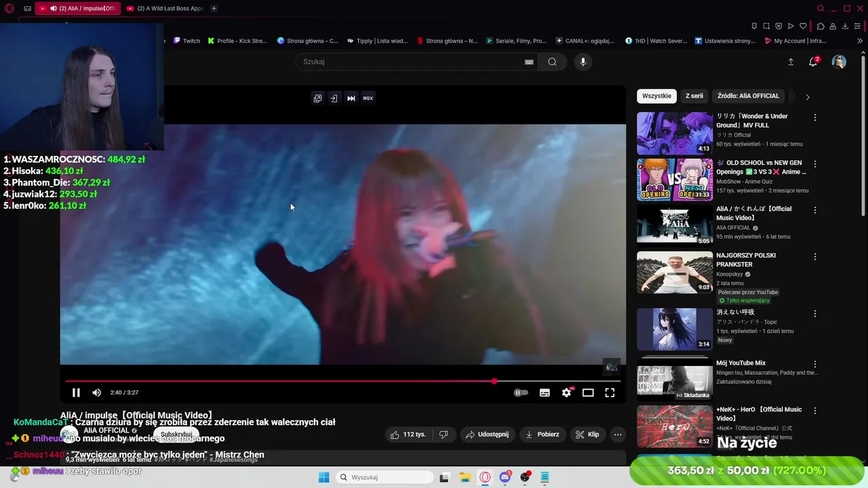Click the Opera tab search magnifier icon

821,9
